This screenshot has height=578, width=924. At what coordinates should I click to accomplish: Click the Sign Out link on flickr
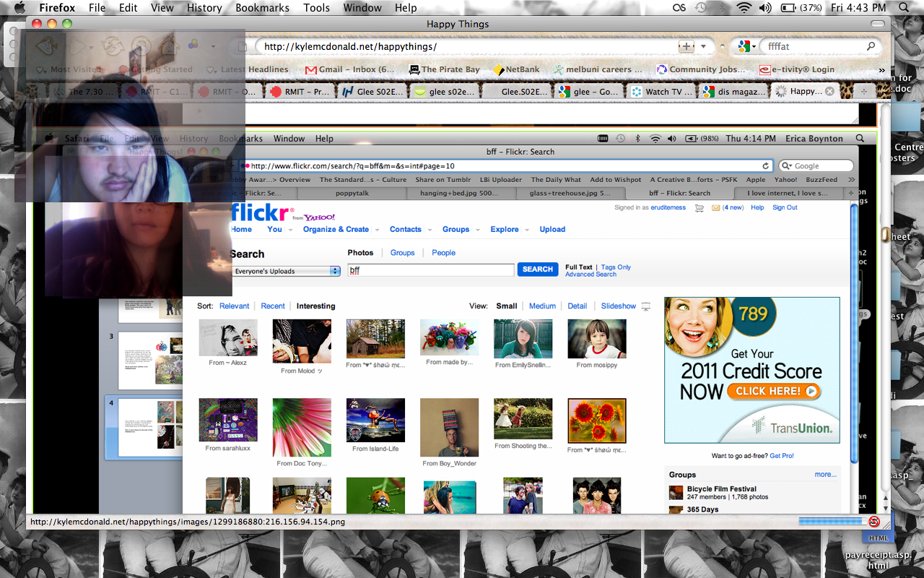(785, 207)
